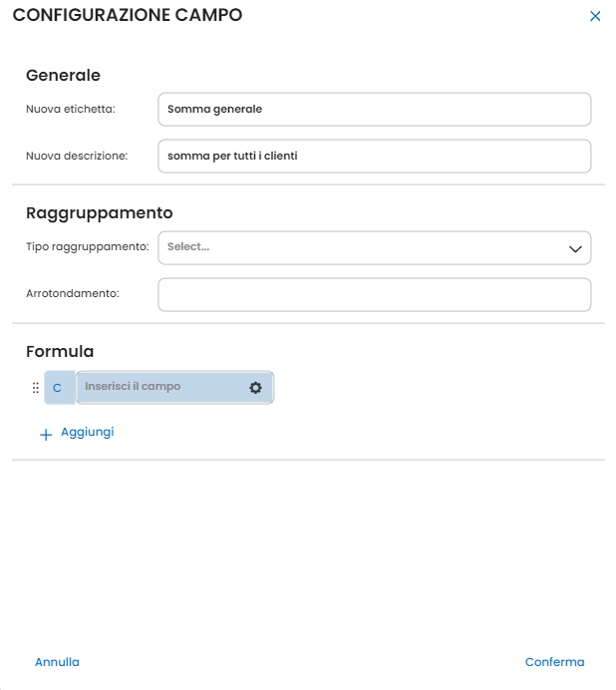616x690 pixels.
Task: Close the Configurazione Campo dialog with the X
Action: pos(595,16)
